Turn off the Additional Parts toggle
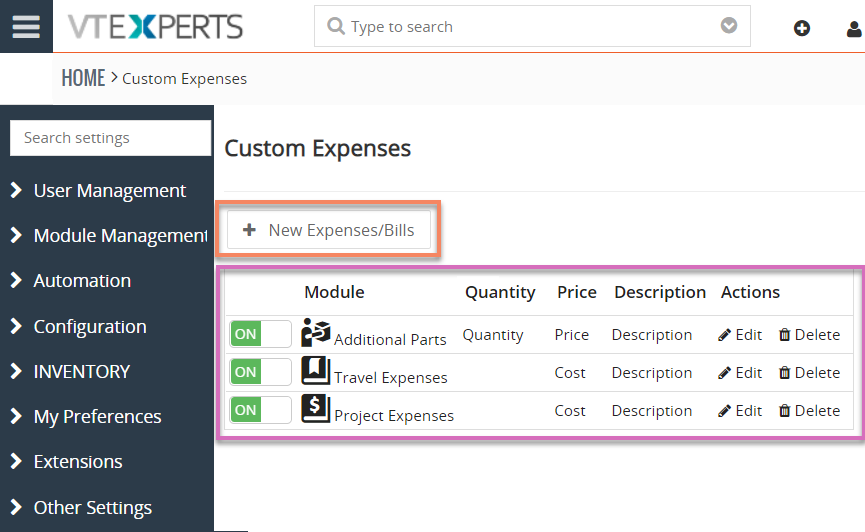The image size is (865, 532). [x=260, y=334]
